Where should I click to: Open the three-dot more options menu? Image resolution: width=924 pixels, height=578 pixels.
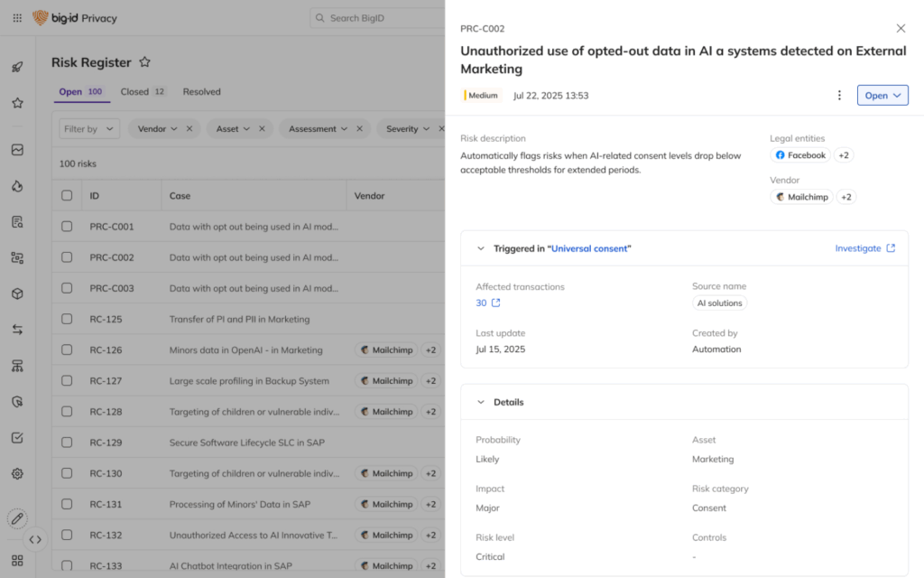click(x=839, y=96)
